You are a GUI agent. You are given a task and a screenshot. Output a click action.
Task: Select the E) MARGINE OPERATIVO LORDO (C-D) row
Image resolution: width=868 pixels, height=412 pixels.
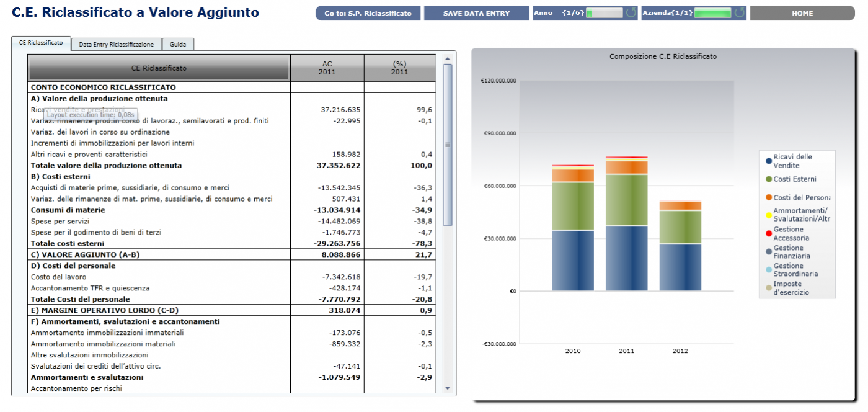[x=232, y=310]
